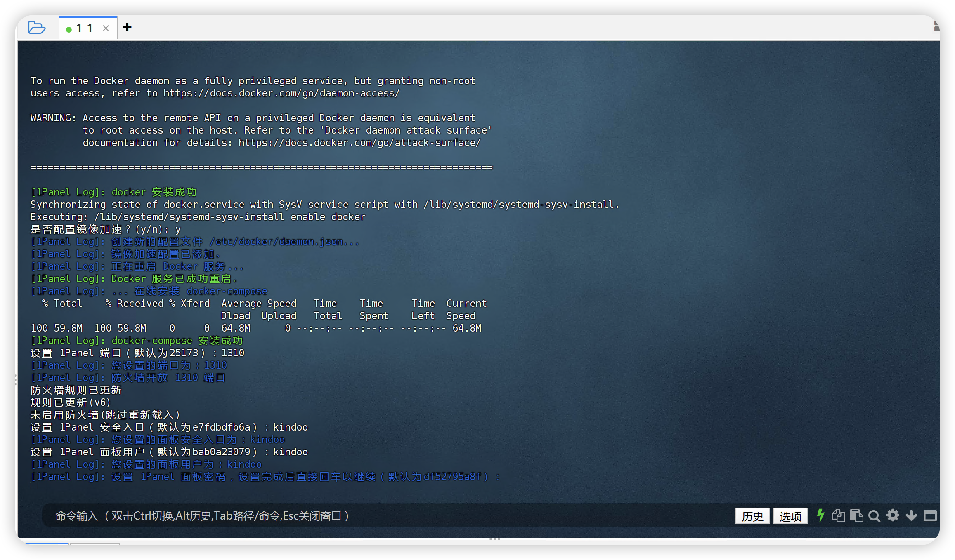Open terminal settings gear icon

click(893, 515)
